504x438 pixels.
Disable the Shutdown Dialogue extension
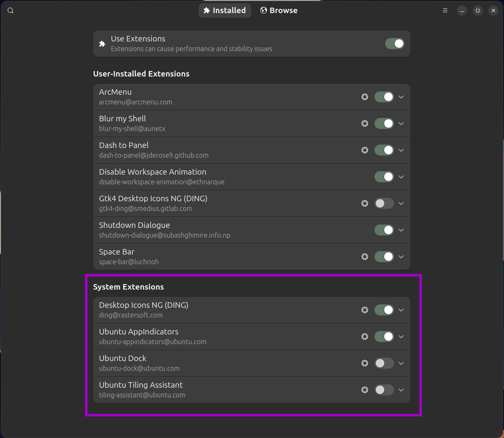(384, 230)
